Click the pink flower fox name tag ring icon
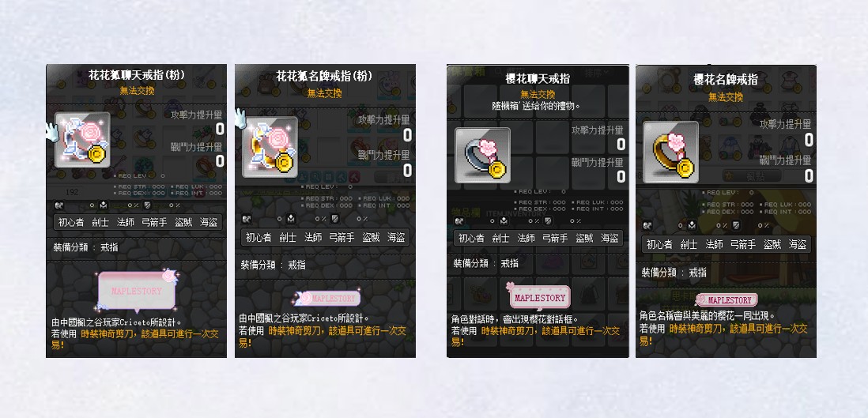The height and width of the screenshot is (418, 868). pyautogui.click(x=270, y=146)
